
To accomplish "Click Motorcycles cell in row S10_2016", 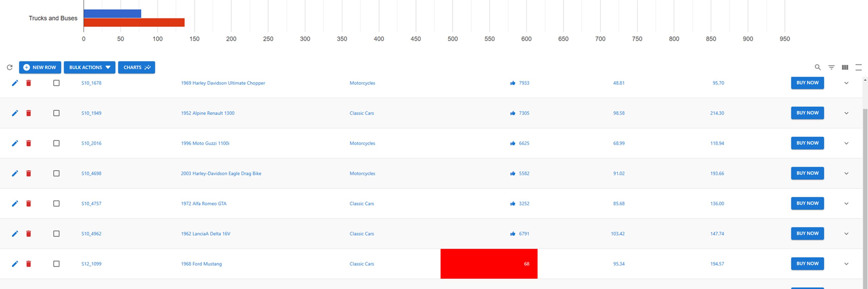I will (362, 143).
